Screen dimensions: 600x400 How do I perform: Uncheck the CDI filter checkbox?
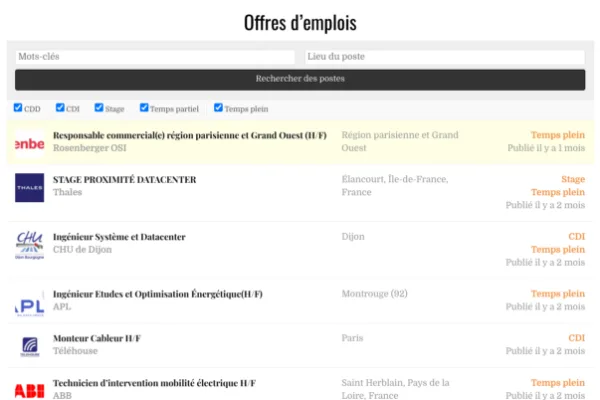pyautogui.click(x=60, y=108)
